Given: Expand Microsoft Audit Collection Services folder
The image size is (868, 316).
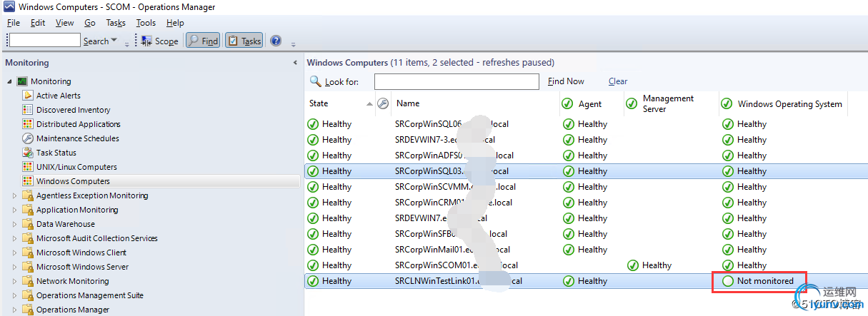Looking at the screenshot, I should (14, 238).
